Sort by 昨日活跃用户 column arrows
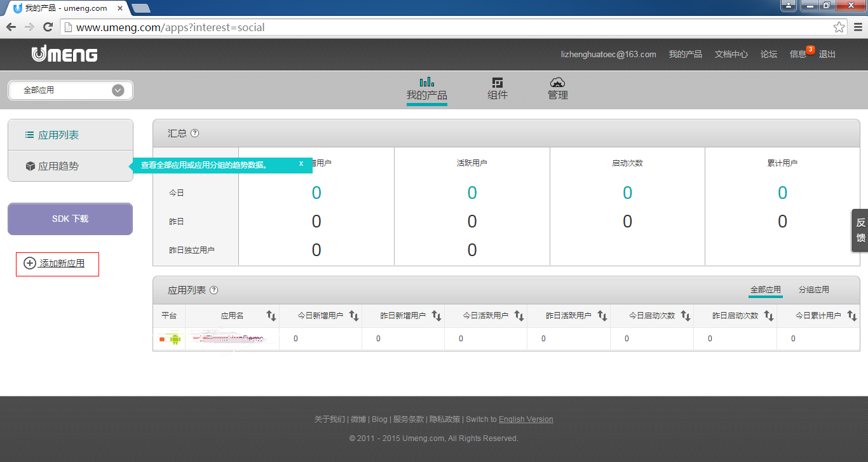This screenshot has height=462, width=868. pyautogui.click(x=602, y=316)
